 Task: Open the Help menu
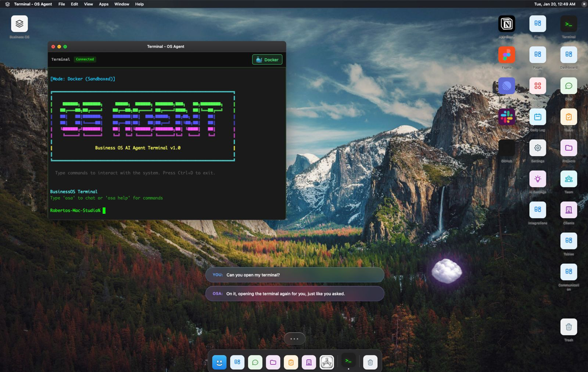point(140,4)
